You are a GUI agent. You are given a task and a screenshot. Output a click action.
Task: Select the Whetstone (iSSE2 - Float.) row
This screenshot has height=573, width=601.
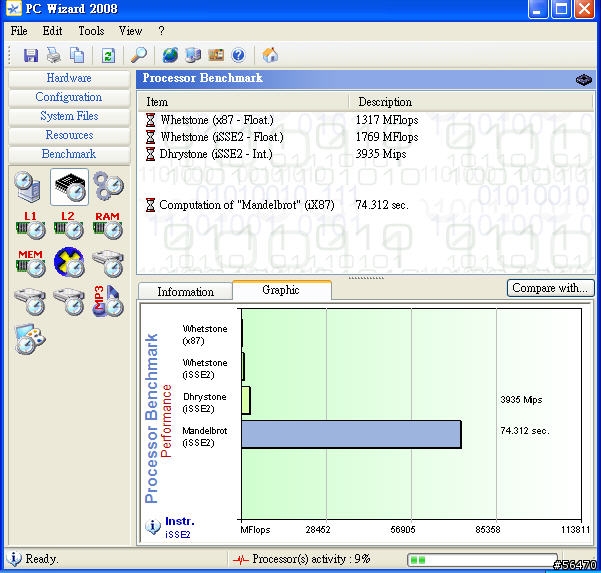[x=365, y=137]
